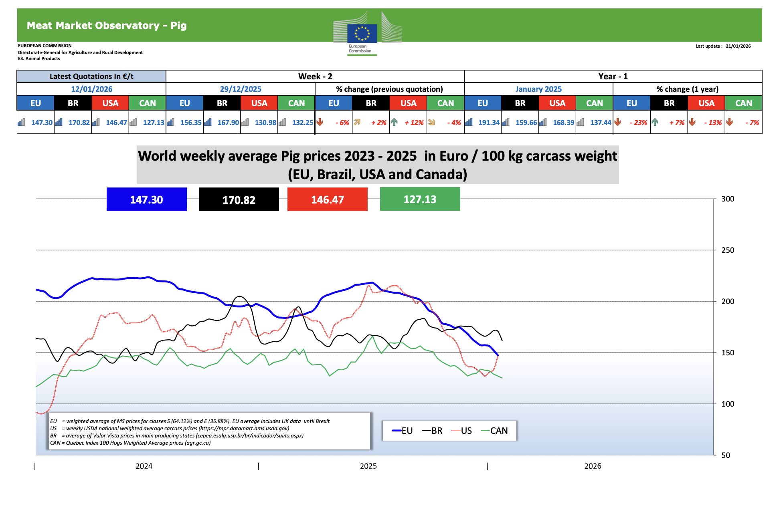Click the green up arrow beside USA +12%
Image resolution: width=781 pixels, height=532 pixels.
point(394,122)
